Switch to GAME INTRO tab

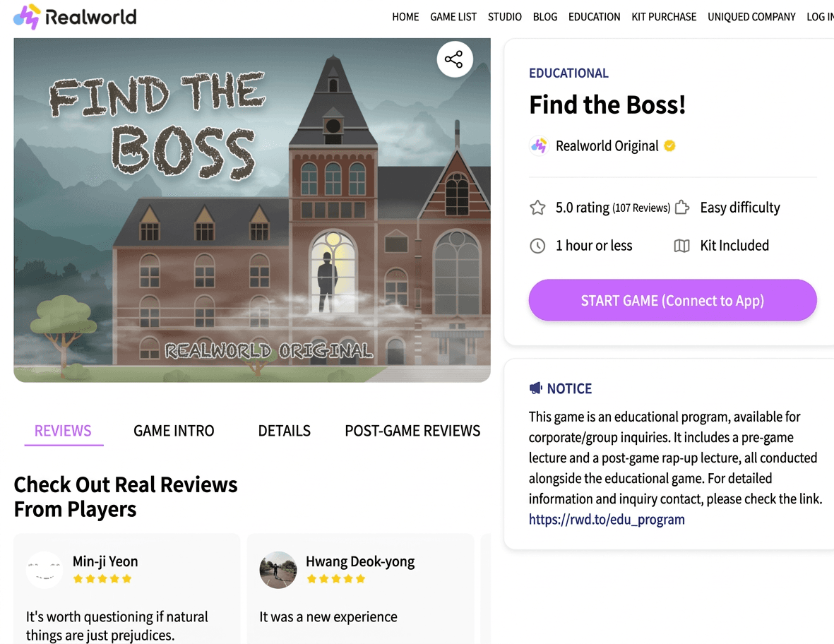174,431
